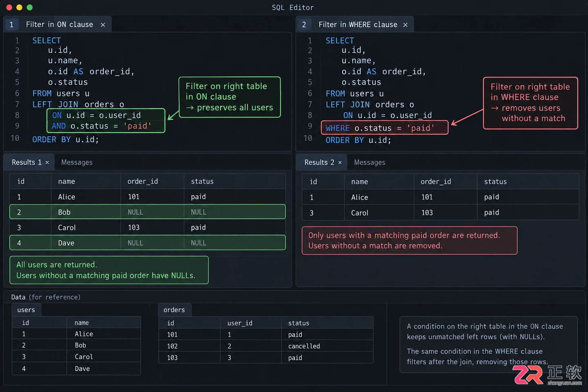Viewport: 588px width, 392px height.
Task: Close the 'Filter in WHERE clause' tab
Action: click(405, 25)
